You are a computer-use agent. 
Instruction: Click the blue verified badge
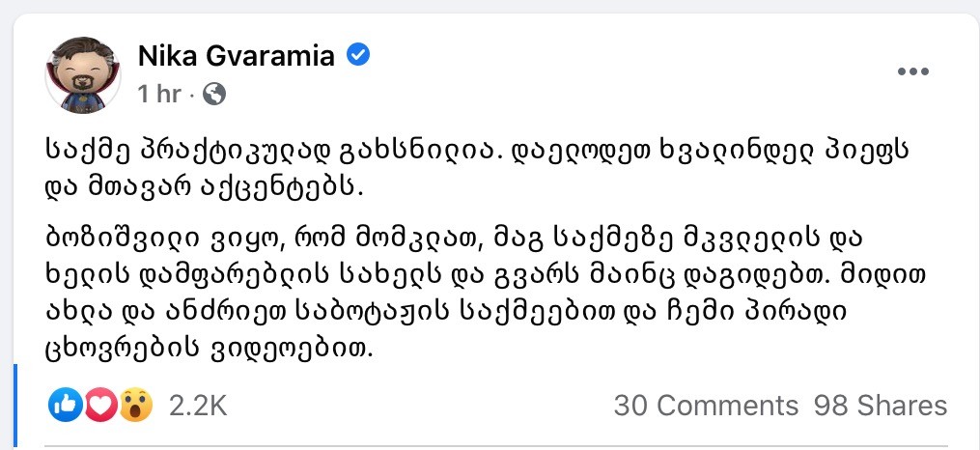tap(357, 56)
